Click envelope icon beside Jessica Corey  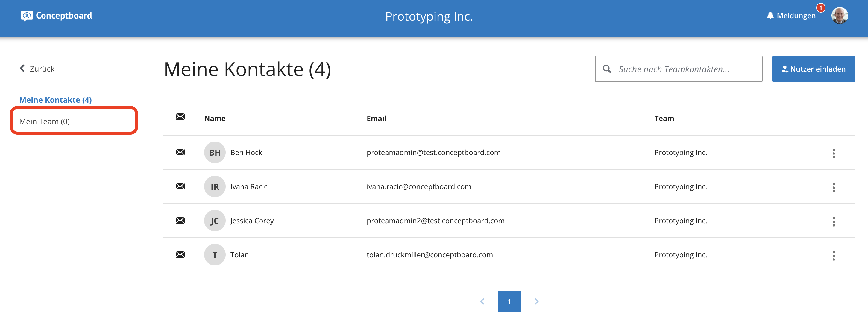point(180,220)
